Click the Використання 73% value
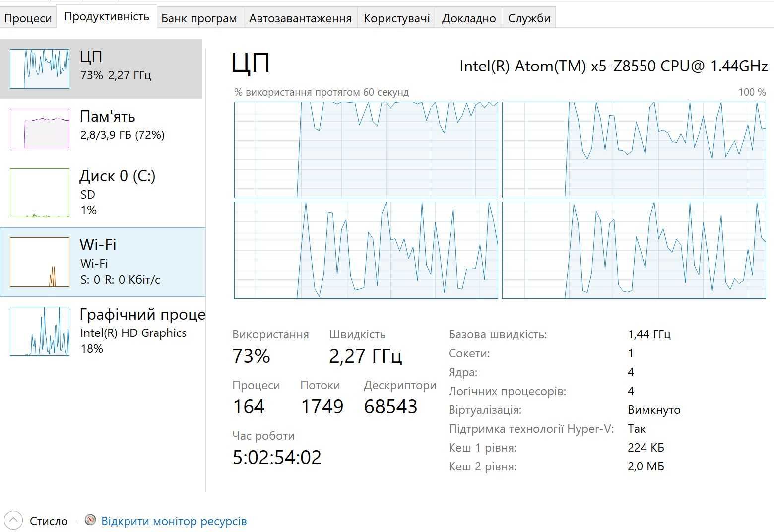Image resolution: width=774 pixels, height=532 pixels. point(252,356)
